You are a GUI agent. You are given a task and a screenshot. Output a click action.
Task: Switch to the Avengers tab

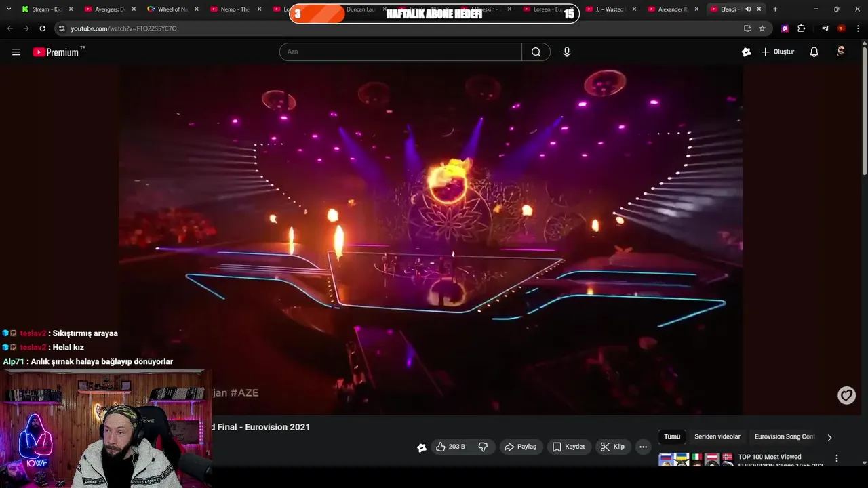click(108, 9)
